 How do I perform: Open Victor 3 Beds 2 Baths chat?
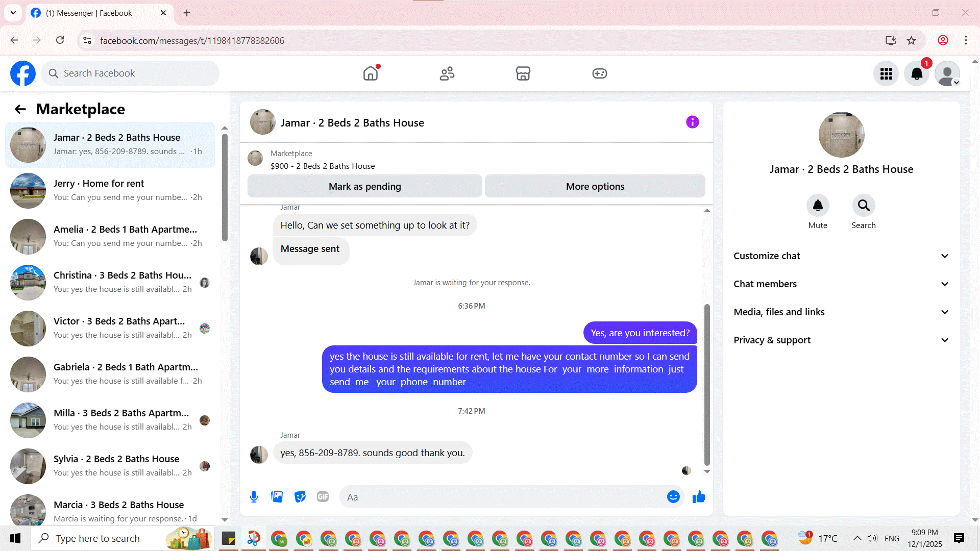tap(110, 329)
